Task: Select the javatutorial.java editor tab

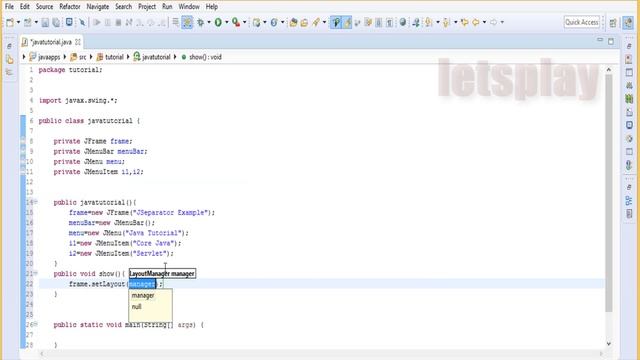Action: pyautogui.click(x=51, y=42)
